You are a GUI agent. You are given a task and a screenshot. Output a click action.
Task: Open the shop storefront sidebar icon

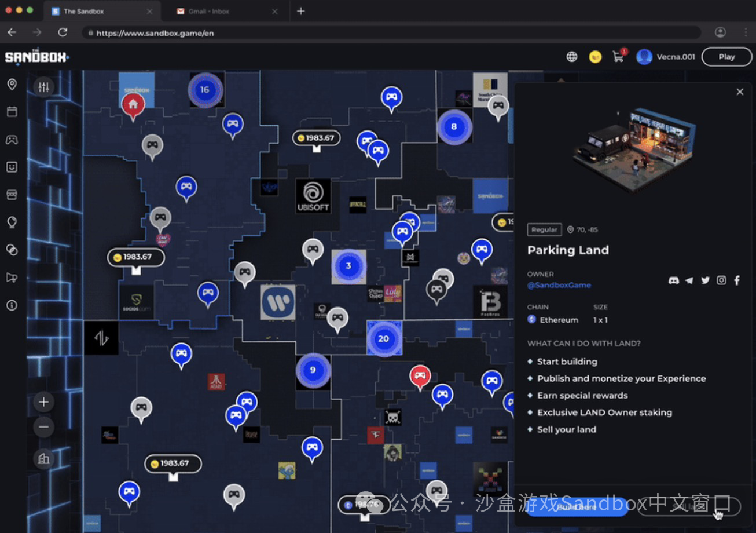coord(12,195)
